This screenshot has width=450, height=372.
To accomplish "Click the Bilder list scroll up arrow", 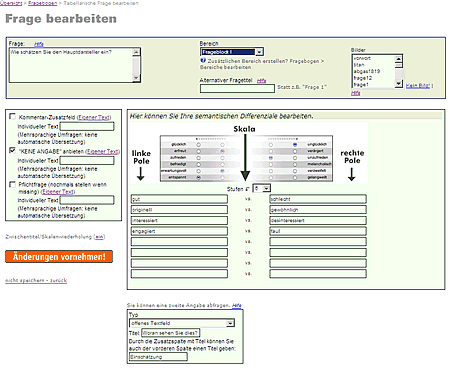I will click(399, 59).
